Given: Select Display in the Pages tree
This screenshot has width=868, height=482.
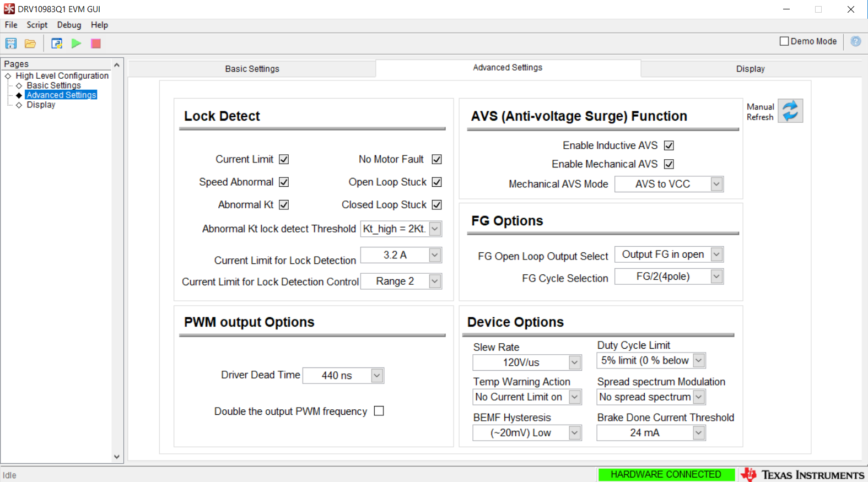Looking at the screenshot, I should pyautogui.click(x=41, y=105).
